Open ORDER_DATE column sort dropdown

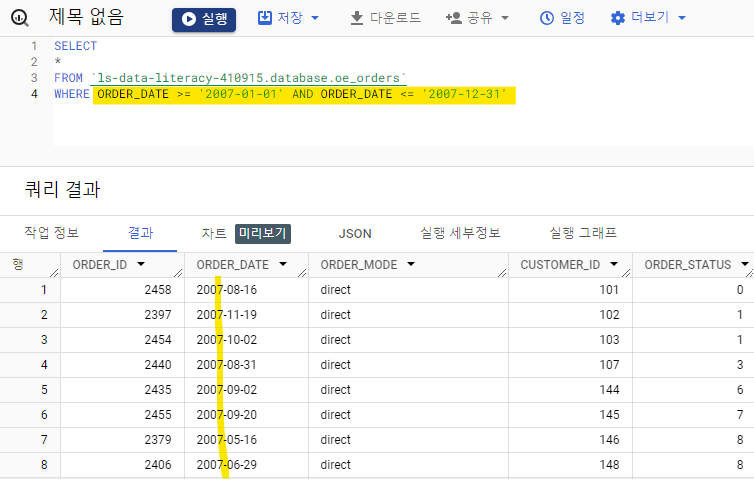tap(283, 264)
